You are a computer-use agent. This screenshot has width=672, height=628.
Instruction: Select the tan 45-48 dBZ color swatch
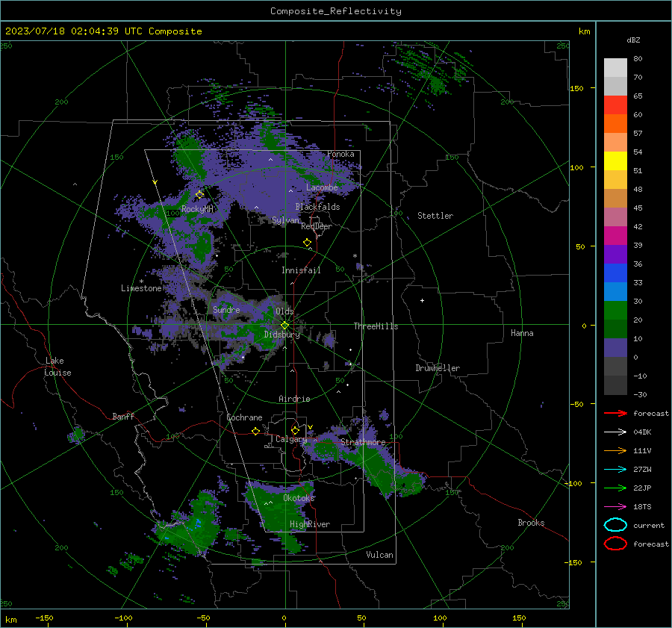[615, 198]
